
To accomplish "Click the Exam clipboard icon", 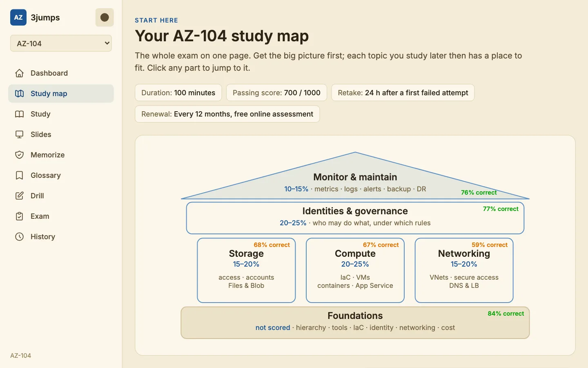I will pos(19,216).
